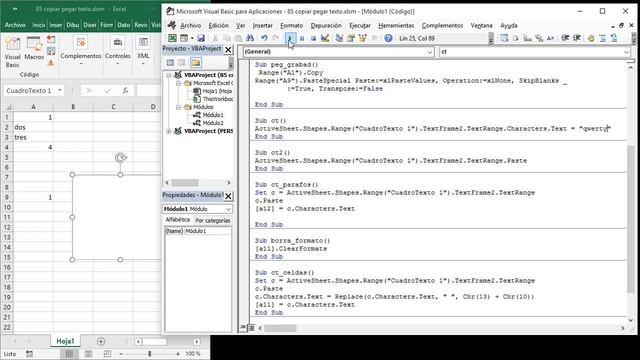Click the (Name) Módulo1 property field
Image resolution: width=640 pixels, height=360 pixels.
(x=198, y=231)
